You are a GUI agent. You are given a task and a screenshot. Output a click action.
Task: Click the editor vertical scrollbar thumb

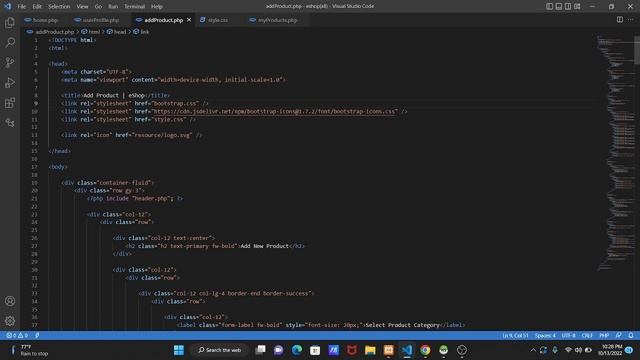tap(637, 50)
